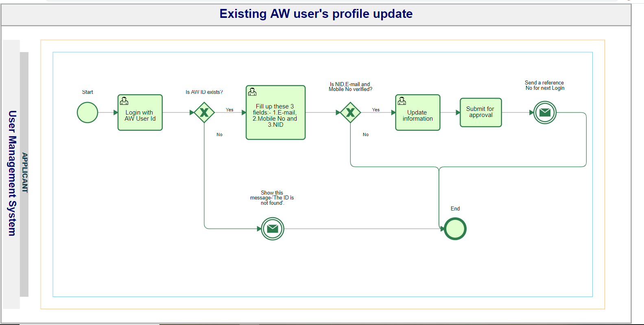This screenshot has height=325, width=644.
Task: Click the Update information task box
Action: (418, 113)
